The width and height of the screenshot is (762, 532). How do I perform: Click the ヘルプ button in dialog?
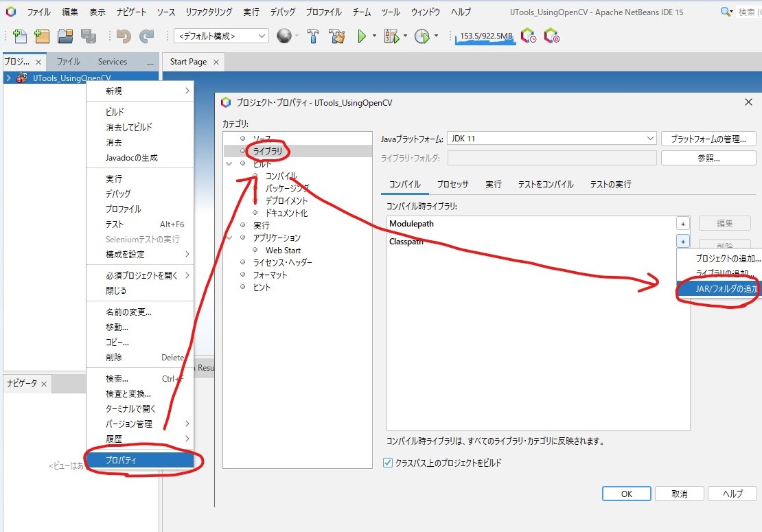click(x=732, y=494)
